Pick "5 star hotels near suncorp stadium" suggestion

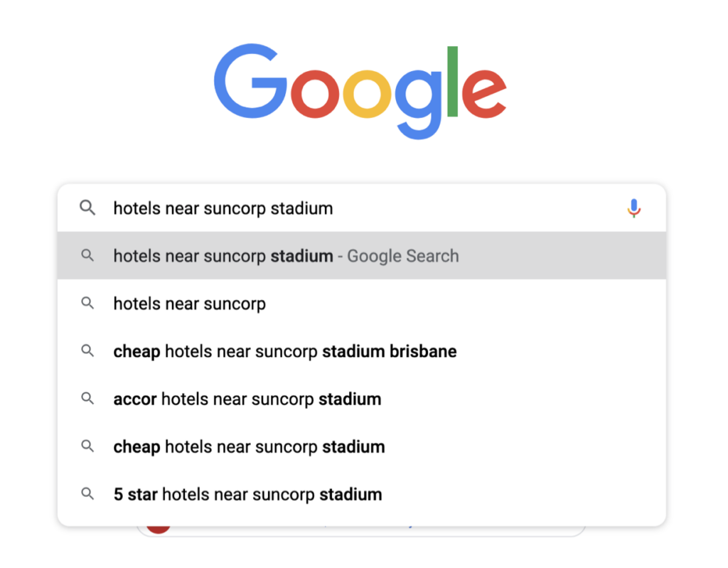pos(247,494)
